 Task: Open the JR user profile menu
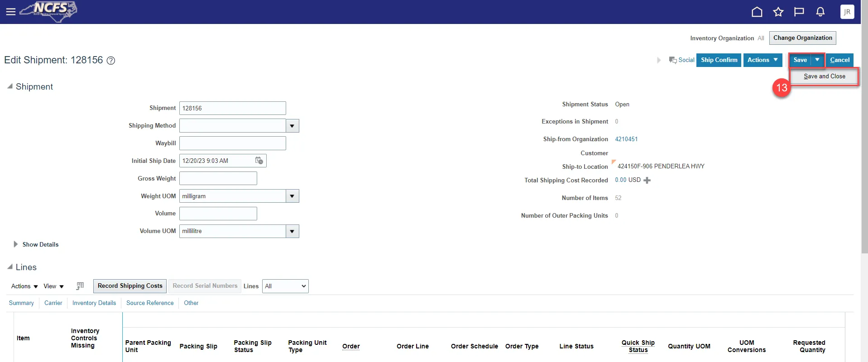[x=847, y=12]
